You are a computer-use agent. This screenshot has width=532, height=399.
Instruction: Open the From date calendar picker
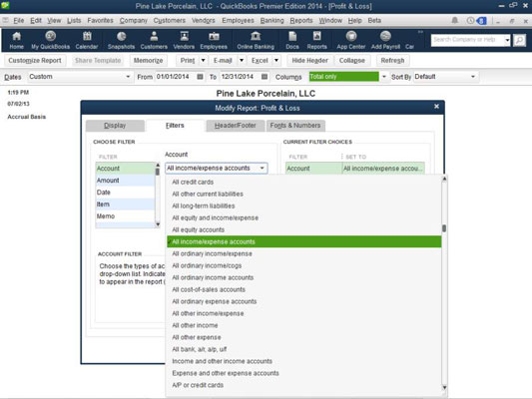tap(201, 77)
